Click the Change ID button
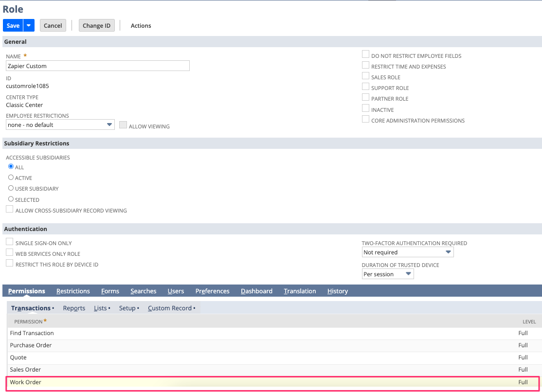 pyautogui.click(x=96, y=25)
